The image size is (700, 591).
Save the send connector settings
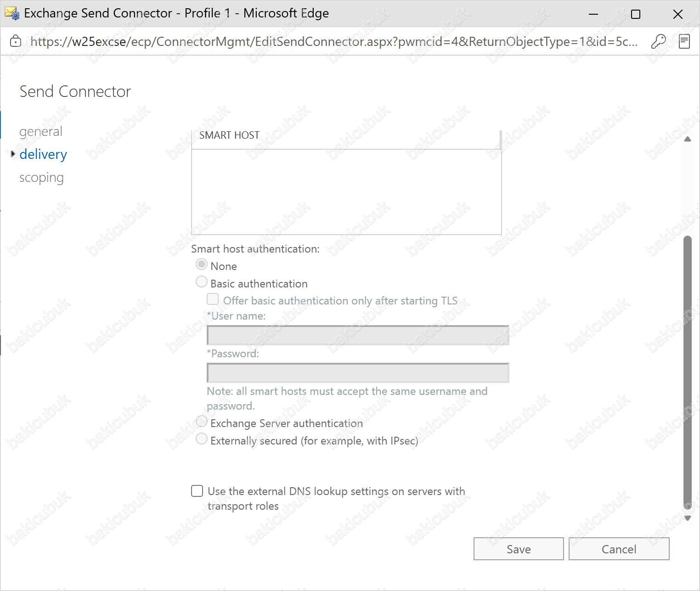(x=519, y=549)
